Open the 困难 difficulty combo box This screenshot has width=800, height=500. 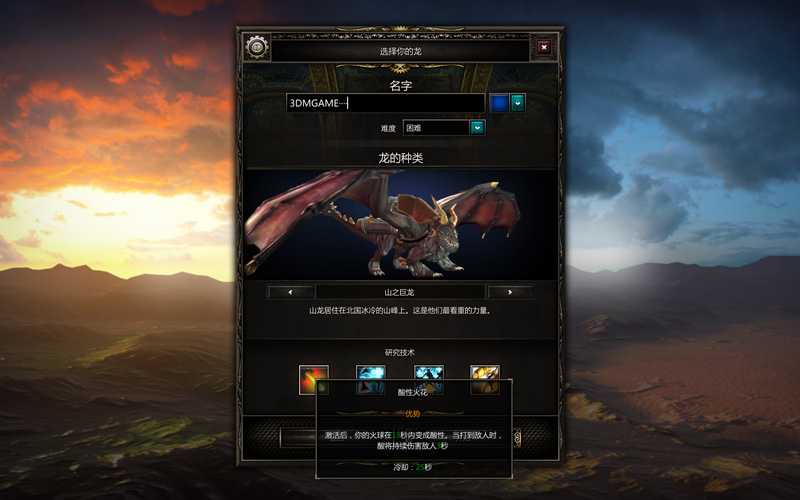tap(444, 128)
